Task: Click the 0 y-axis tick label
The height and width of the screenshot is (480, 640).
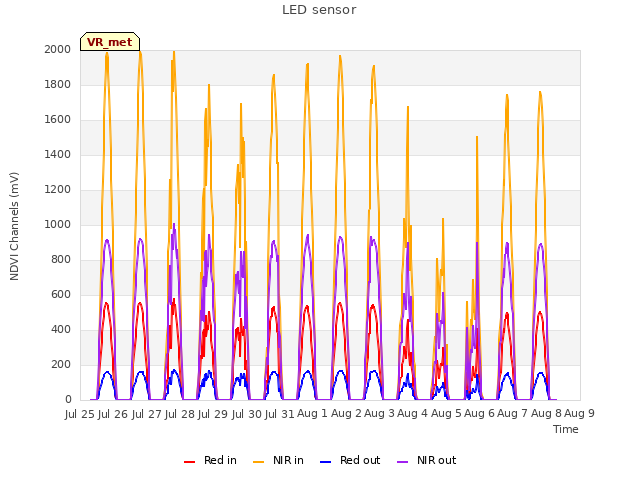Action: [68, 400]
